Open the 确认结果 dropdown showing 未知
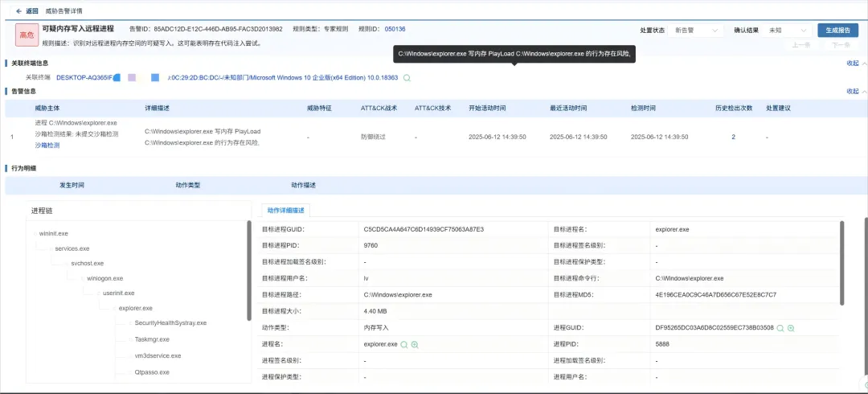Screen dimensions: 868x394 point(787,31)
